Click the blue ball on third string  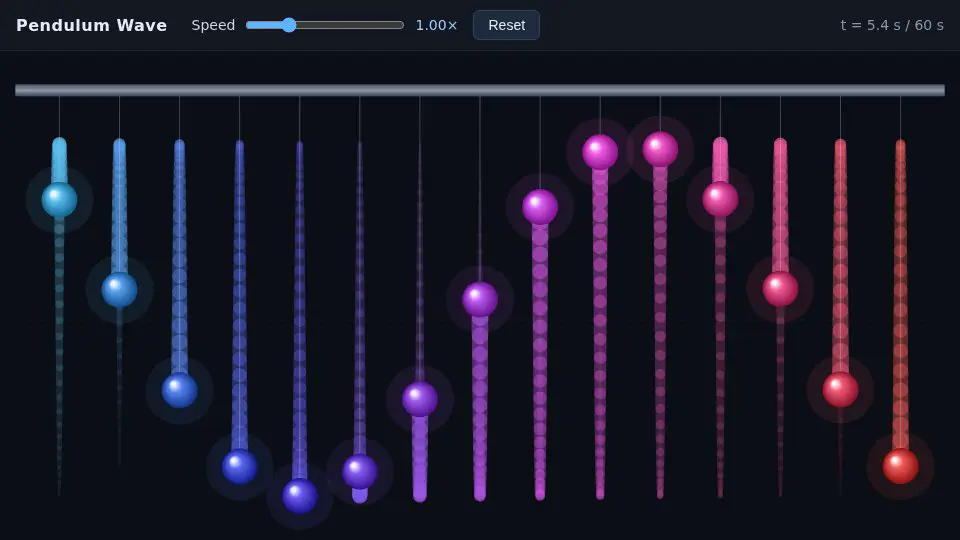(179, 390)
